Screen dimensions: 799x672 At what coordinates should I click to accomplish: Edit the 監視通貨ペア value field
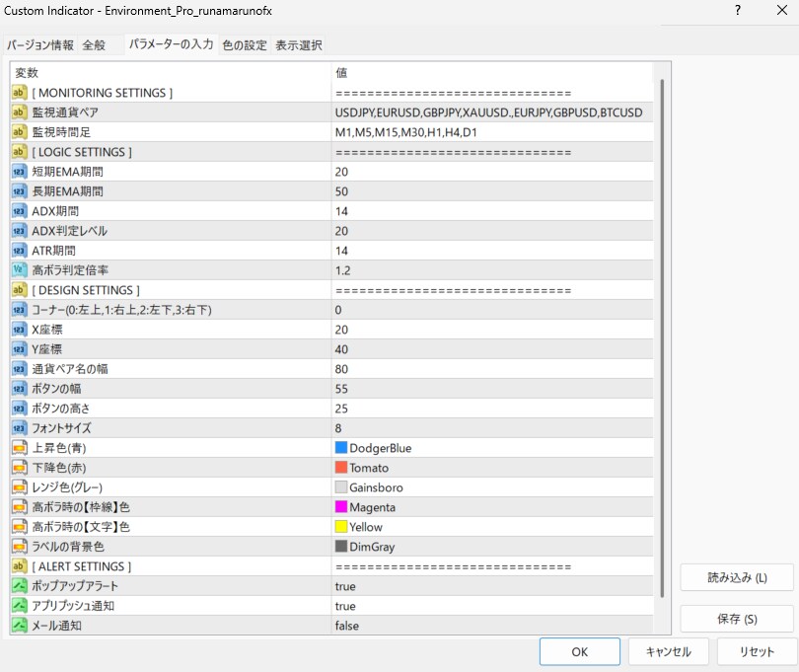point(492,112)
